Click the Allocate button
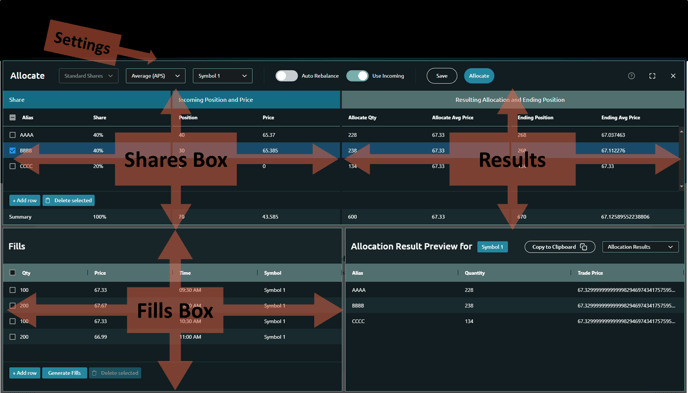The height and width of the screenshot is (393, 688). click(479, 76)
